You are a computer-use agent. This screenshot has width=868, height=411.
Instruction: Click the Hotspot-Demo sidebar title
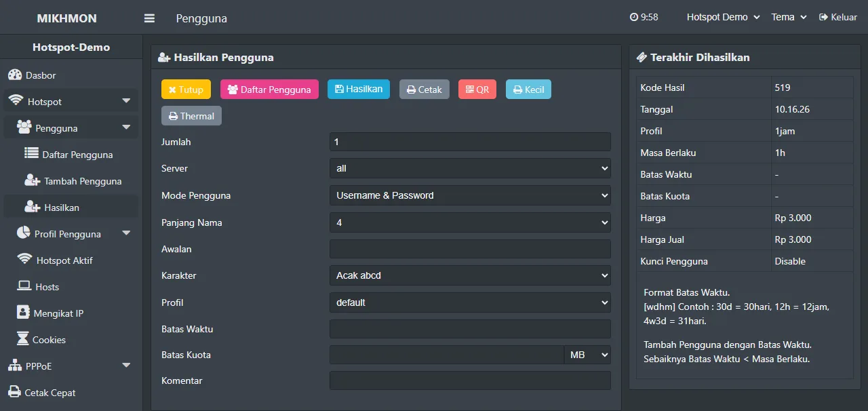[71, 47]
